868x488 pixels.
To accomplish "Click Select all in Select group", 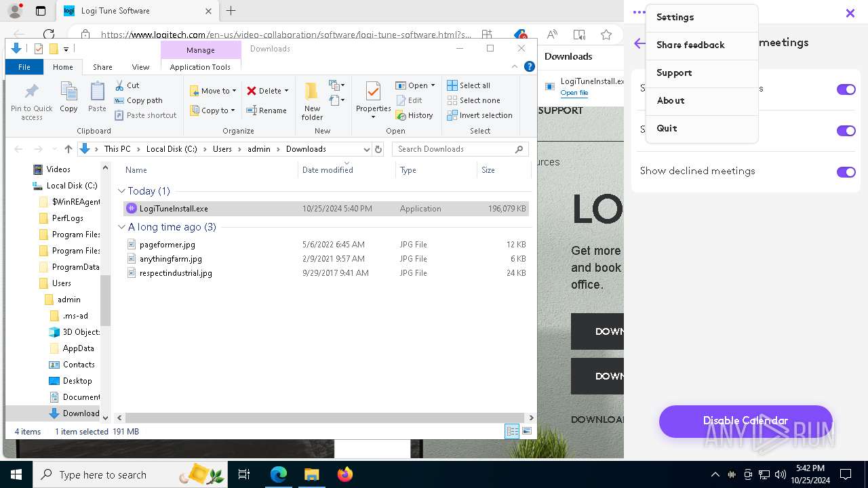I will click(469, 85).
